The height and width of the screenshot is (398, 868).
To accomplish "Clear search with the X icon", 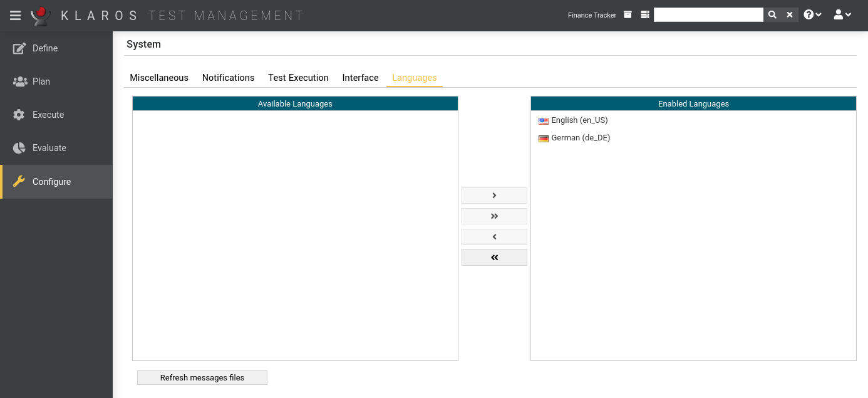I will pyautogui.click(x=790, y=15).
